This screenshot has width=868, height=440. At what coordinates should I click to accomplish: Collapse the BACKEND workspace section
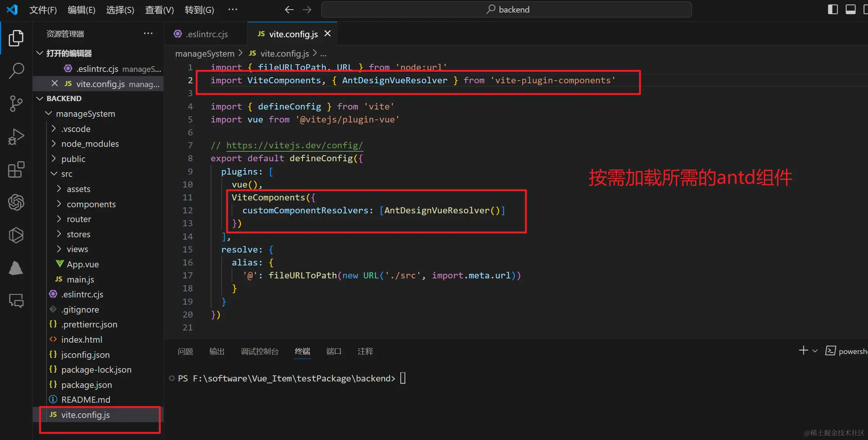pos(98,98)
